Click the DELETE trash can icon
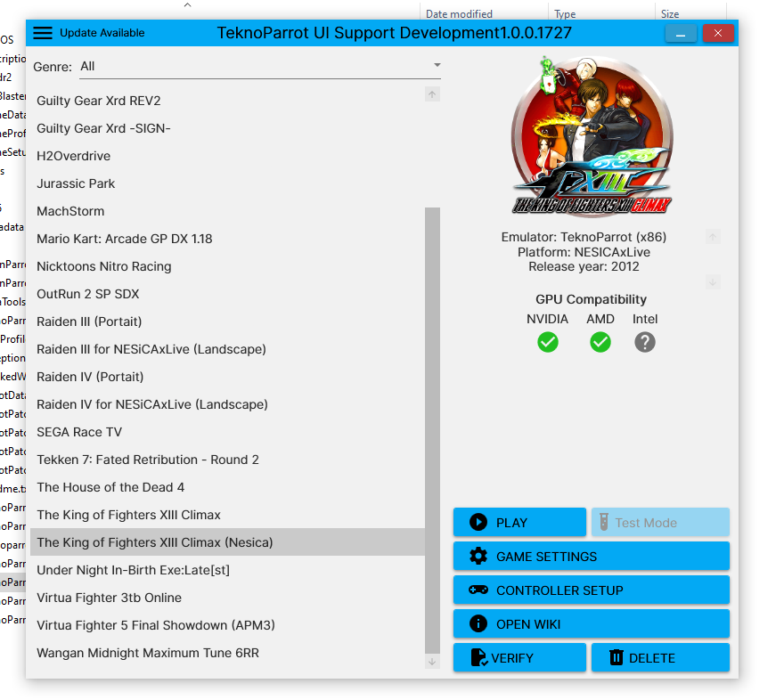 pyautogui.click(x=616, y=658)
